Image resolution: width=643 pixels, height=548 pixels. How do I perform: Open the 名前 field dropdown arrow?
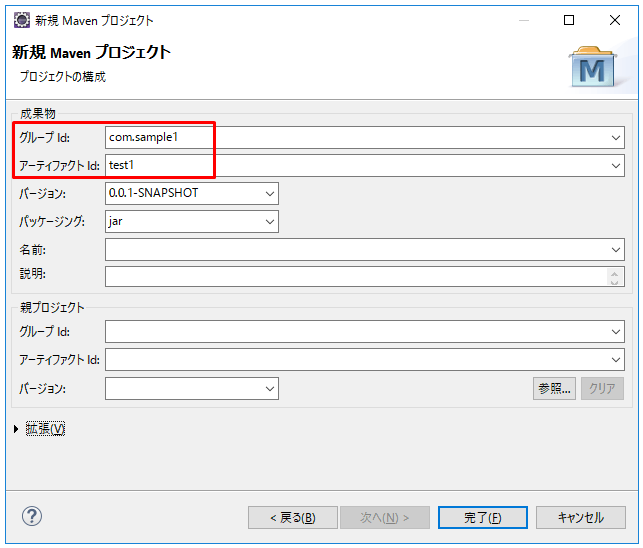tap(616, 249)
